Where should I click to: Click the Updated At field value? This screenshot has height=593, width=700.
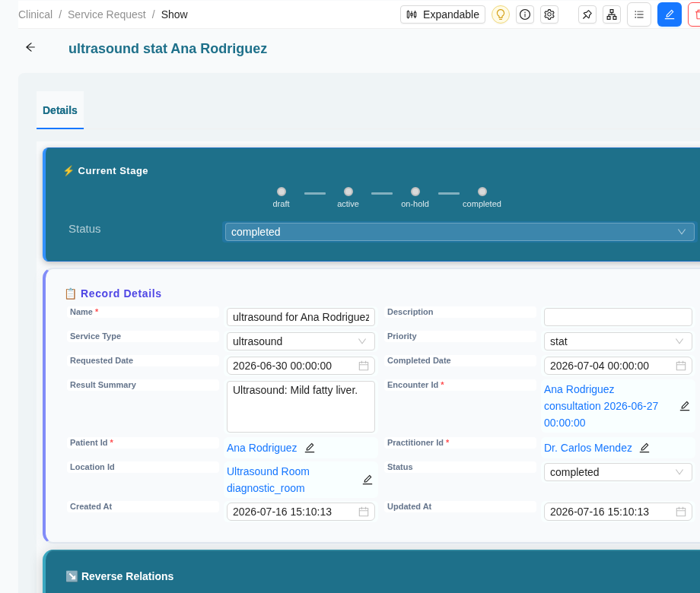[599, 512]
